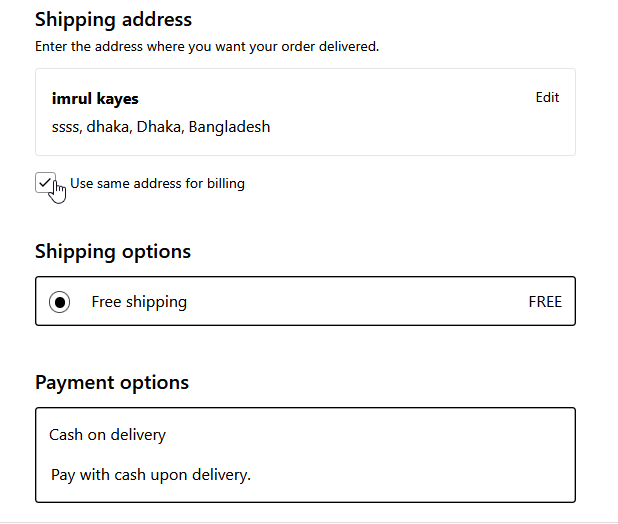The width and height of the screenshot is (618, 524).
Task: Click the Edit link for shipping address
Action: coord(547,98)
